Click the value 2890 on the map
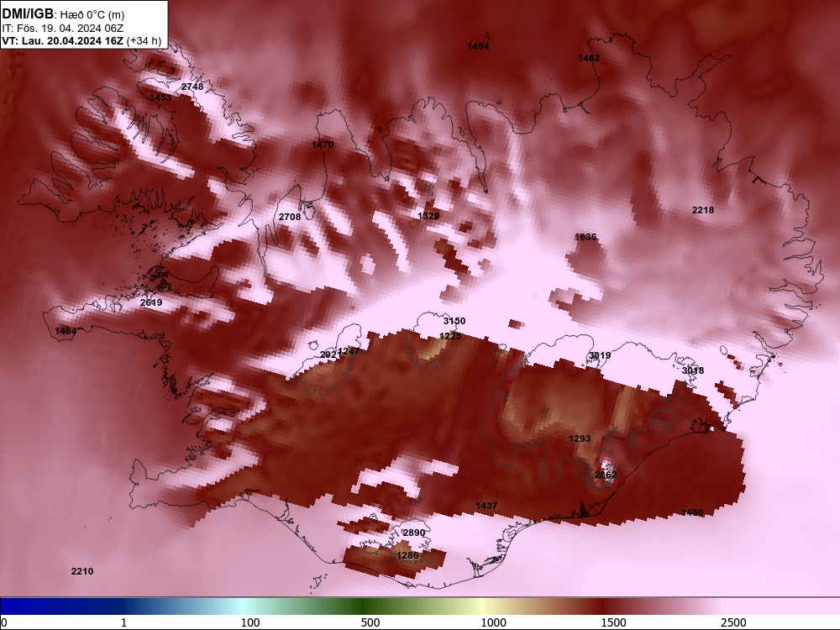The height and width of the screenshot is (630, 840). tap(413, 533)
